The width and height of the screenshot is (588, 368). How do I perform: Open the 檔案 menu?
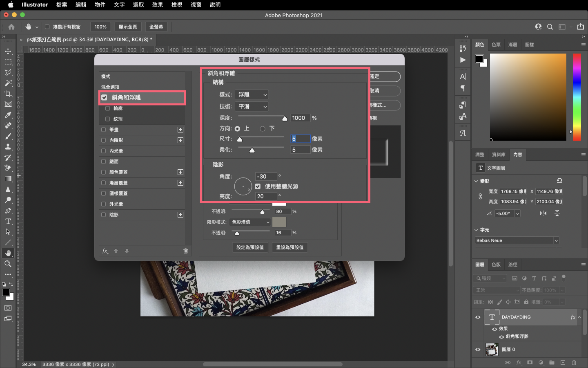62,5
